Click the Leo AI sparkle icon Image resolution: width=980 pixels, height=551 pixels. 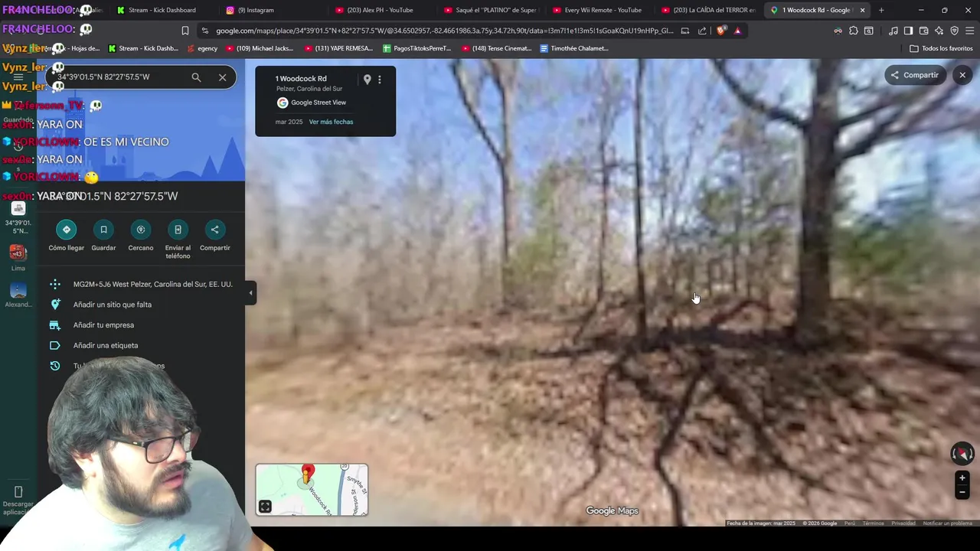(x=939, y=31)
